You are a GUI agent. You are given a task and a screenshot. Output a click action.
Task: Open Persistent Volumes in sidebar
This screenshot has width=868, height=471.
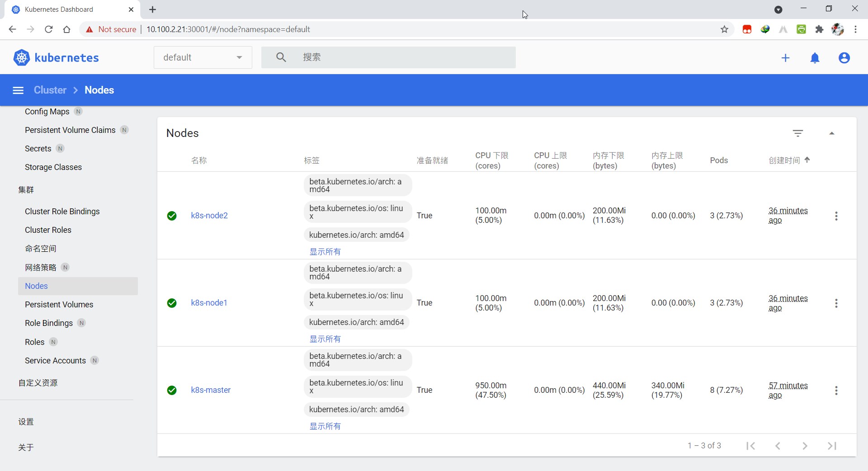[x=59, y=305]
